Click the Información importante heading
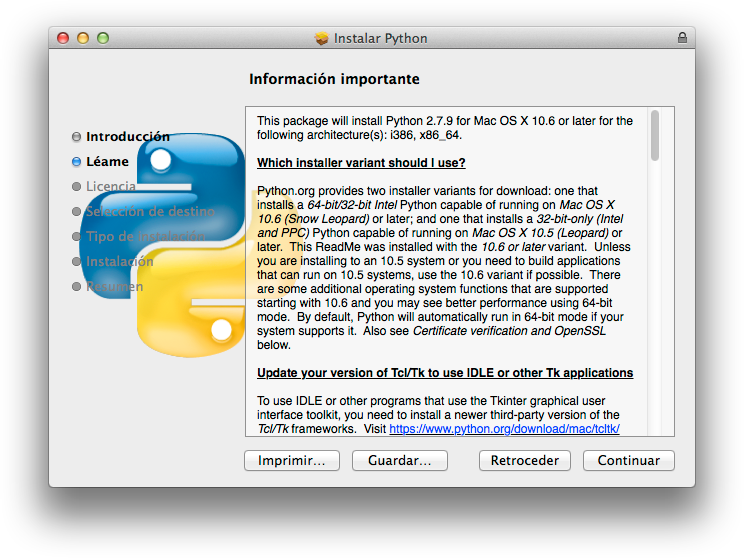The height and width of the screenshot is (558, 744). (x=335, y=79)
